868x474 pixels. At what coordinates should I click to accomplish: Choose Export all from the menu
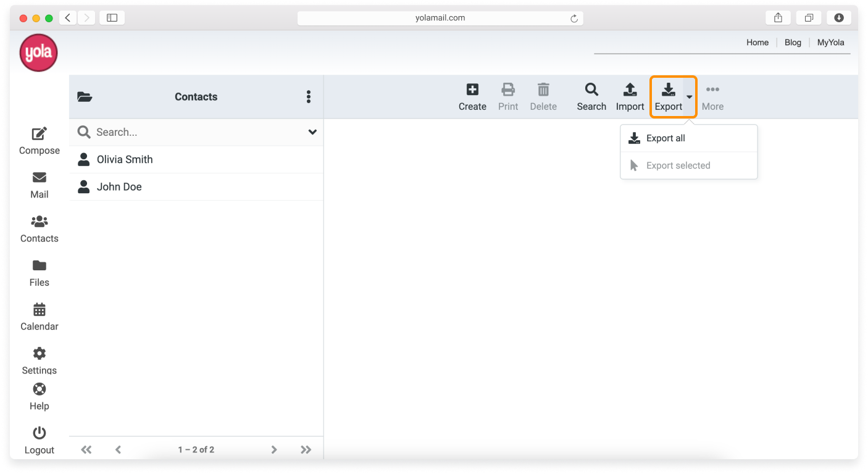click(x=666, y=138)
